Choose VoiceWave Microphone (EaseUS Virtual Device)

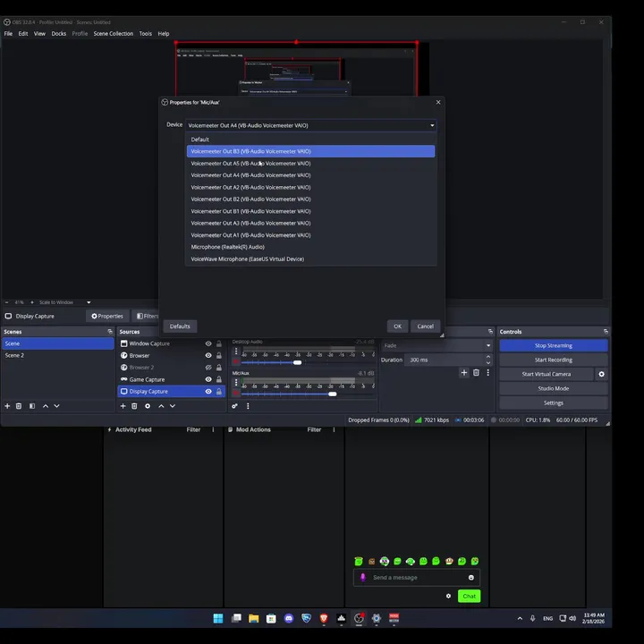tap(310, 259)
